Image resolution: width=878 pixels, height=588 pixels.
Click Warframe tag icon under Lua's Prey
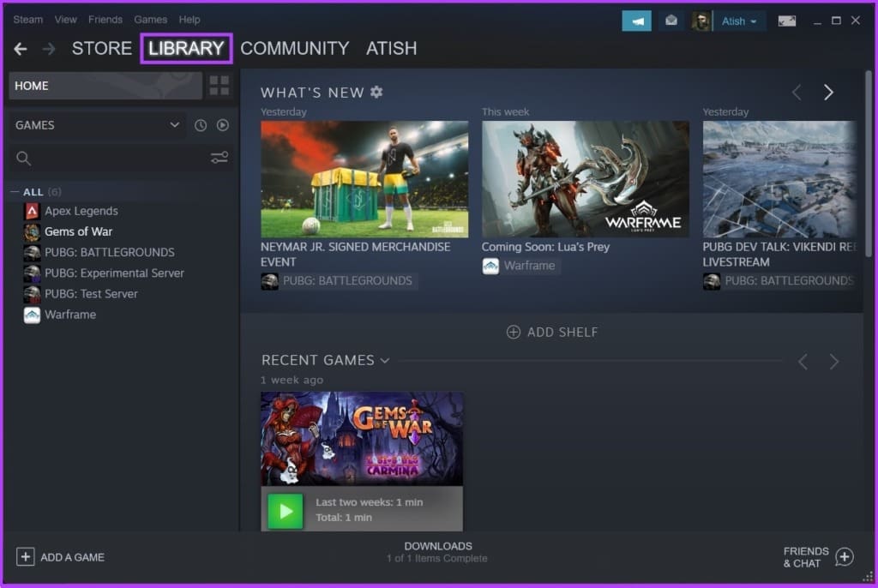pos(490,266)
